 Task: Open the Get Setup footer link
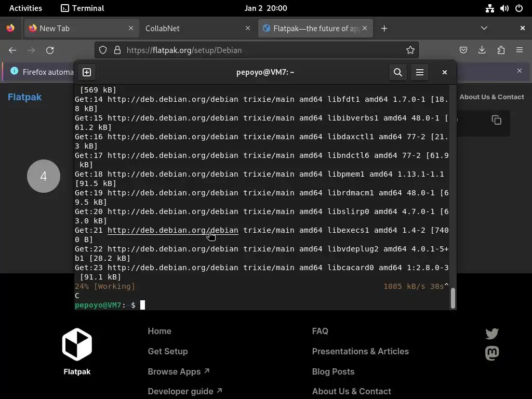[x=168, y=351]
